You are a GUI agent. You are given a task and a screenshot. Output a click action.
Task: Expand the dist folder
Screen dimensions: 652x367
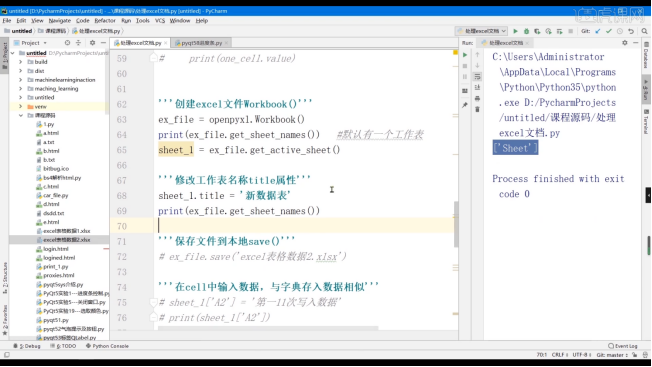click(20, 71)
